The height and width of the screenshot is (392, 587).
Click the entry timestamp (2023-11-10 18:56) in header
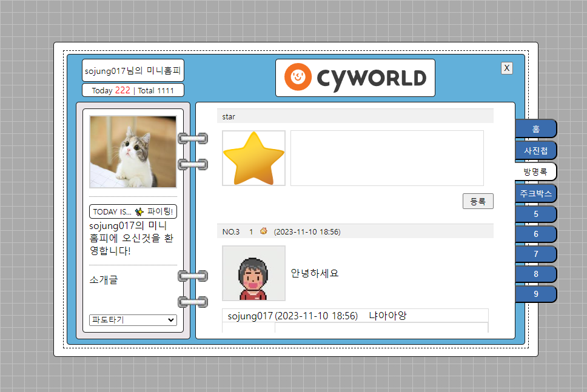click(307, 231)
